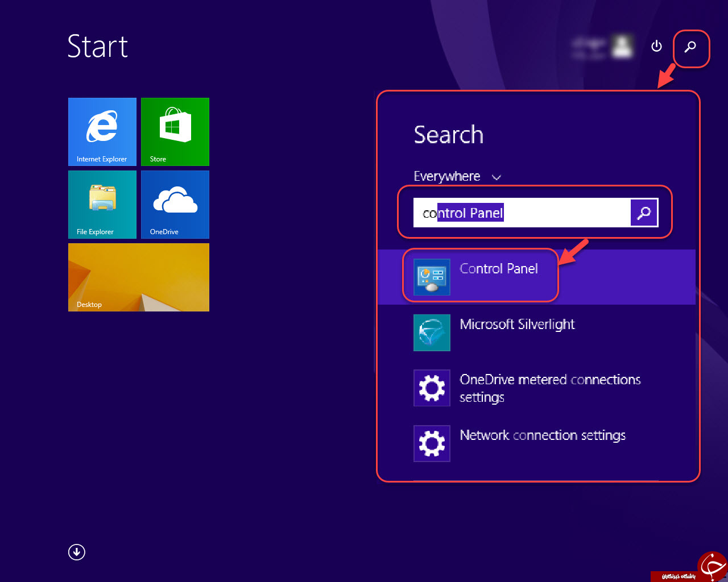Open search with the top magnifier icon
This screenshot has height=582, width=728.
pyautogui.click(x=690, y=47)
